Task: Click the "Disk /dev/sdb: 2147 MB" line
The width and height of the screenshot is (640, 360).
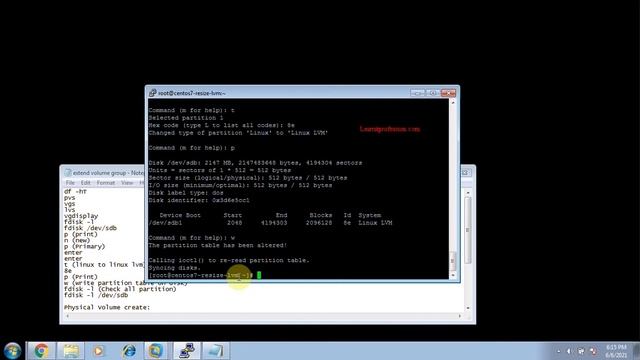Action: tap(255, 163)
